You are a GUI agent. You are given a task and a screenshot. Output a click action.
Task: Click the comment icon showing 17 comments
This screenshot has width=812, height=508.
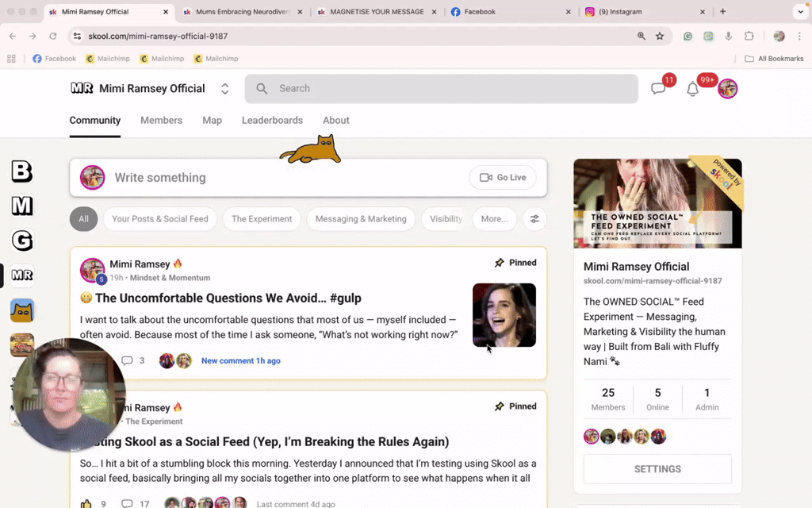[127, 503]
